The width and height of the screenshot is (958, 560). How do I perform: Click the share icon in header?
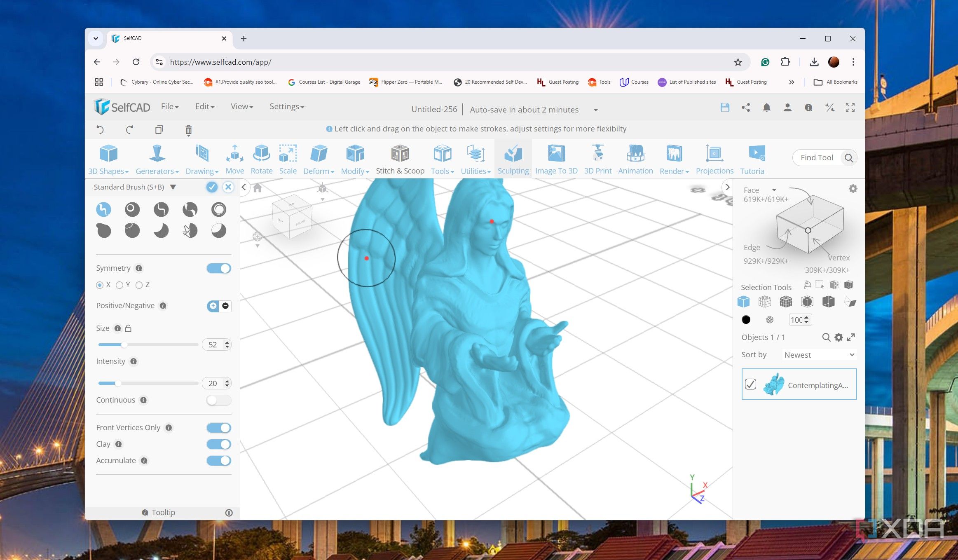746,108
